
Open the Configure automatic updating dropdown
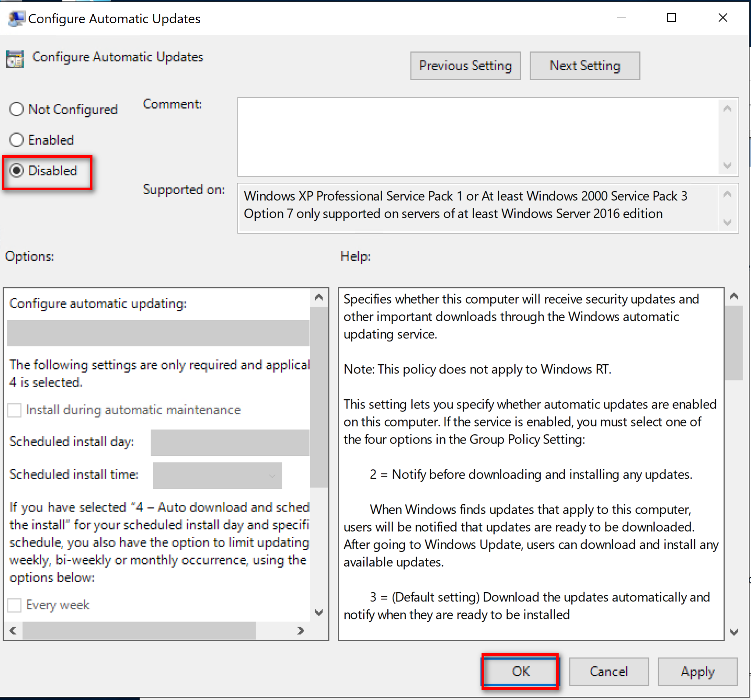click(x=158, y=333)
